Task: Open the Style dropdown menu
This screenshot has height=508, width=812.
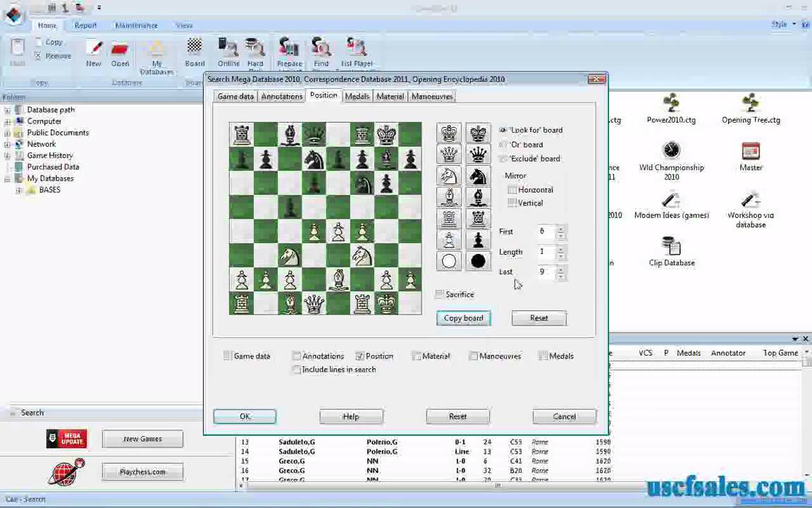Action: (x=784, y=24)
